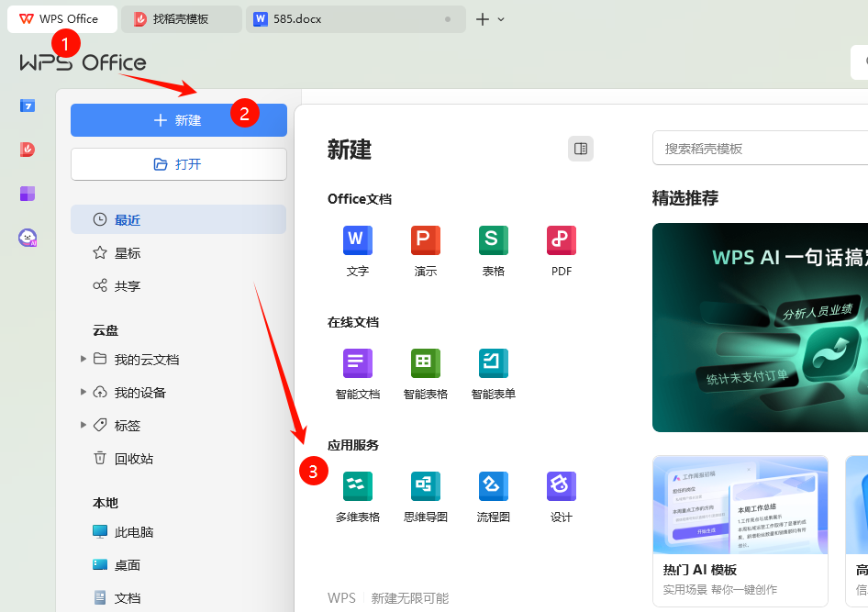Click the 搜索稻壳模板 search field
This screenshot has height=612, width=868.
760,149
